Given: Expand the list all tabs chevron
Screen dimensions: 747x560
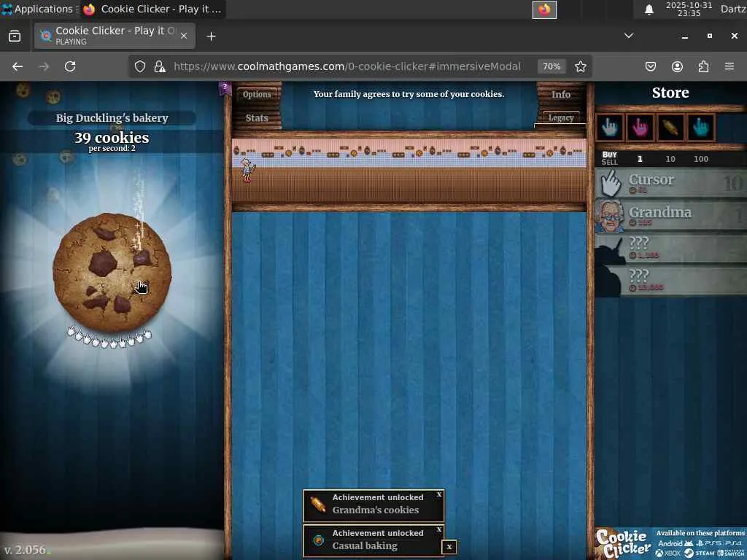Looking at the screenshot, I should 629,36.
